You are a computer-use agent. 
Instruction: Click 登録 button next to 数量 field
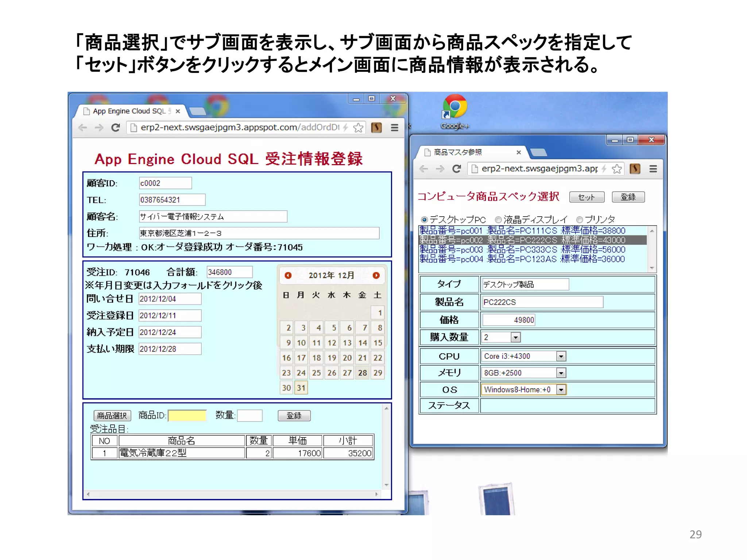point(294,416)
